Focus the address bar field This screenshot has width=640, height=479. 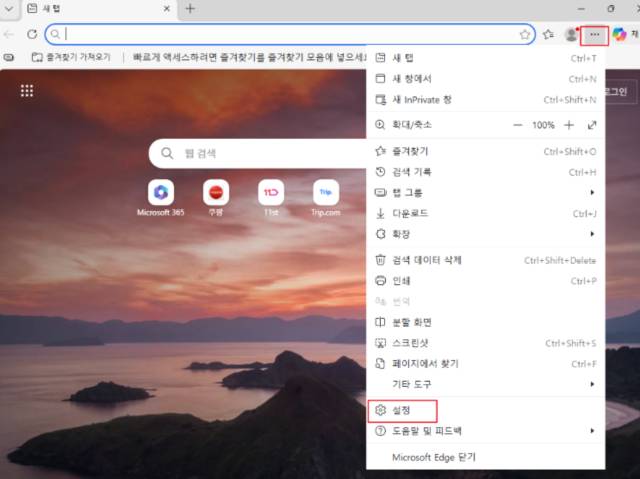click(290, 34)
